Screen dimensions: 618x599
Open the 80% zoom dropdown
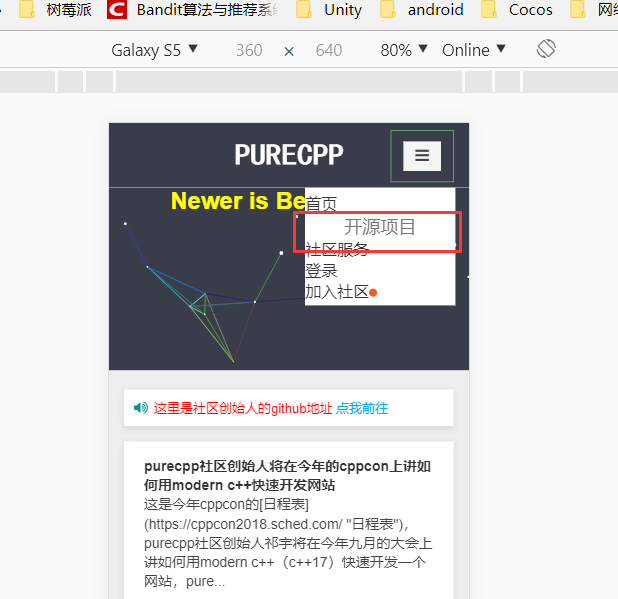point(404,50)
